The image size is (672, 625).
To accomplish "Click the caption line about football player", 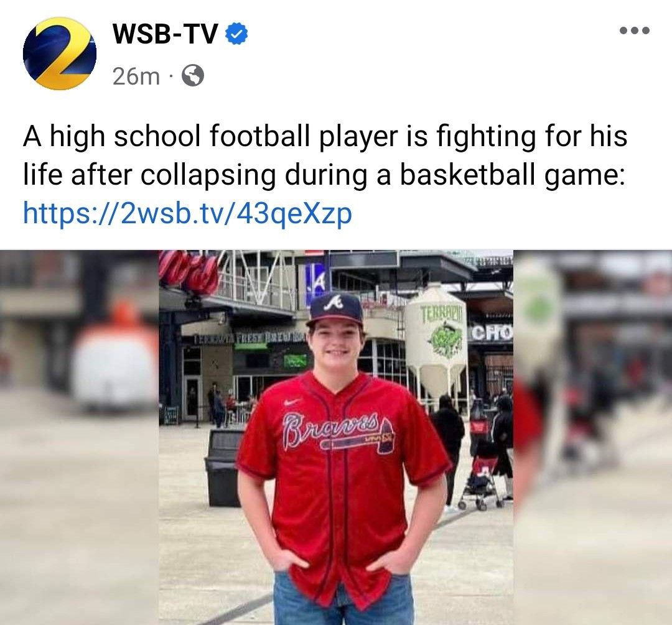I will pos(325,136).
